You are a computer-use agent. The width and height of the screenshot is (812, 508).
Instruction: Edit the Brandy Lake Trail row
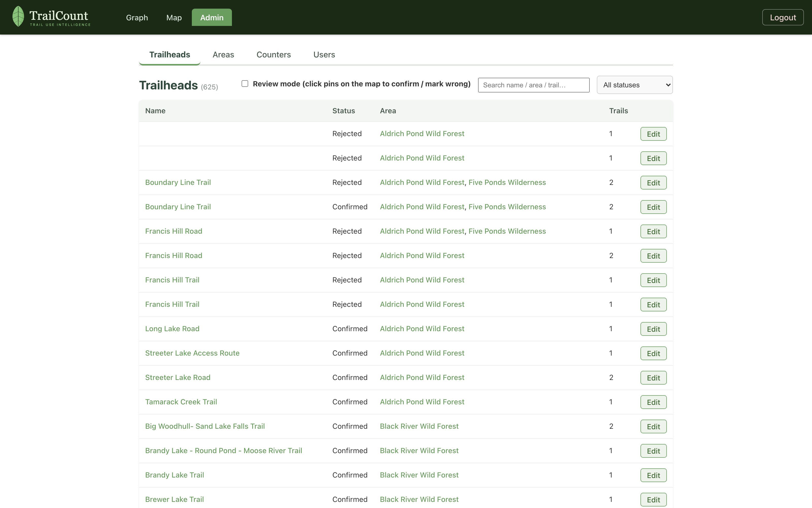tap(653, 476)
